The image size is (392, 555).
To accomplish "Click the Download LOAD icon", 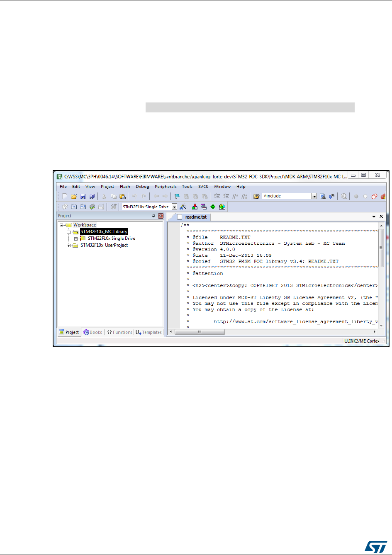I will (x=113, y=207).
